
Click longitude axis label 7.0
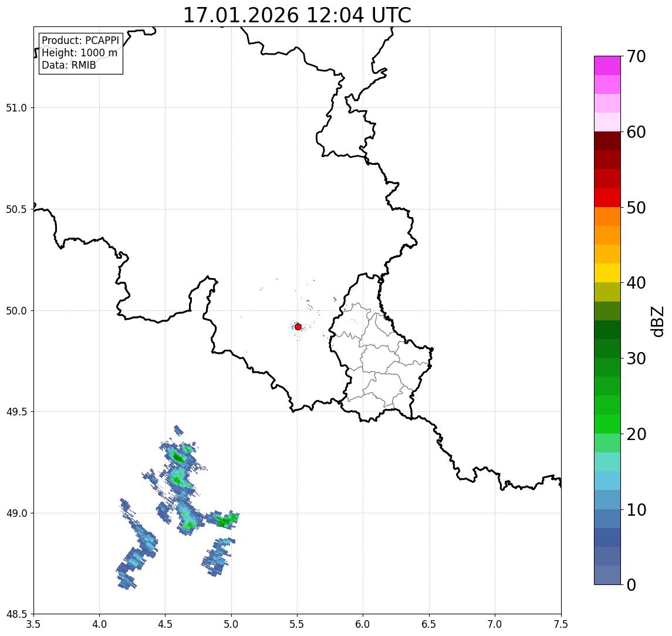click(x=495, y=624)
